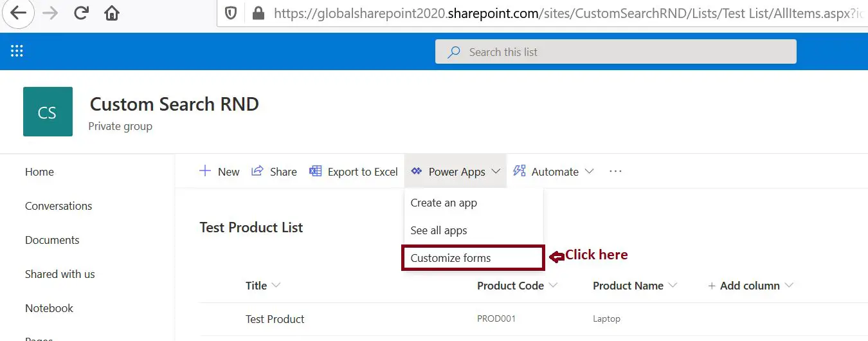Click the magnifier icon in search box
Screen dimensions: 868x341
[454, 52]
